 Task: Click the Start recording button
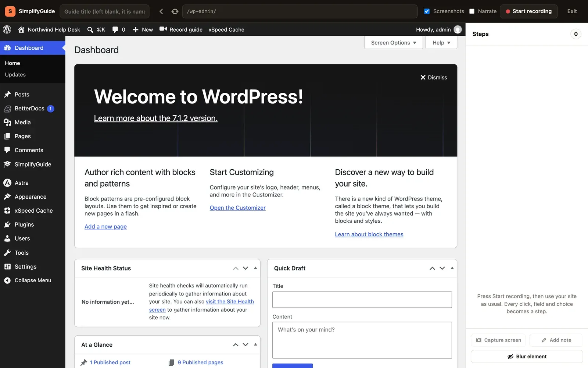click(x=528, y=11)
